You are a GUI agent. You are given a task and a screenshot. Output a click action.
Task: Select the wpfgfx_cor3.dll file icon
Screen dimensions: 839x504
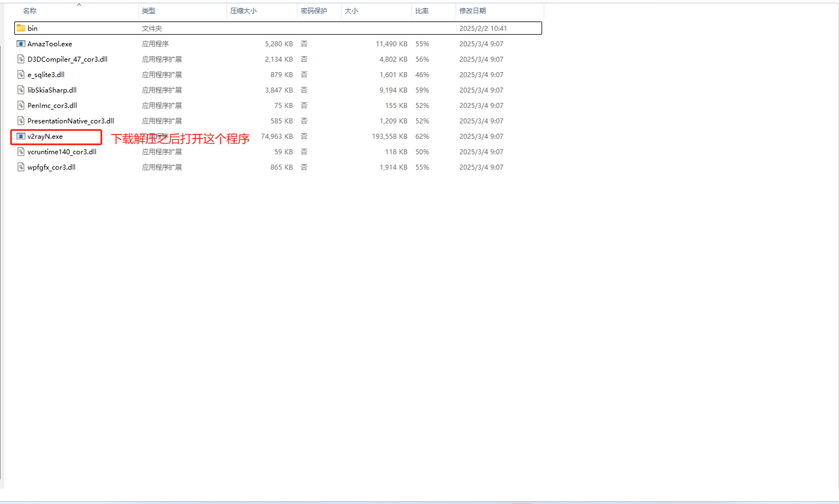[x=21, y=167]
